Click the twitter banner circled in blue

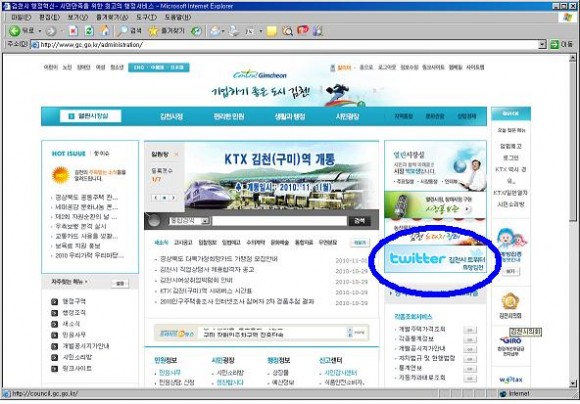click(435, 258)
